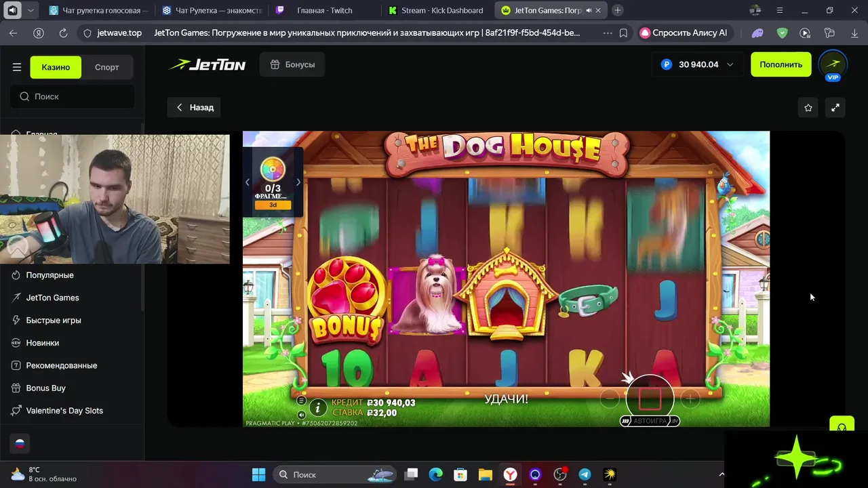Click the Yandex home Я button

point(39,33)
